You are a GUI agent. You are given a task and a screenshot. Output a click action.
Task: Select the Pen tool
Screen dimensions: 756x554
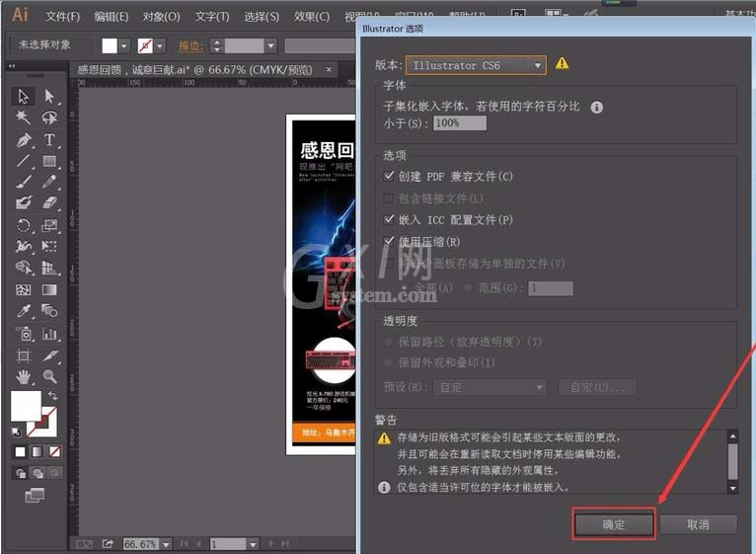pos(23,140)
